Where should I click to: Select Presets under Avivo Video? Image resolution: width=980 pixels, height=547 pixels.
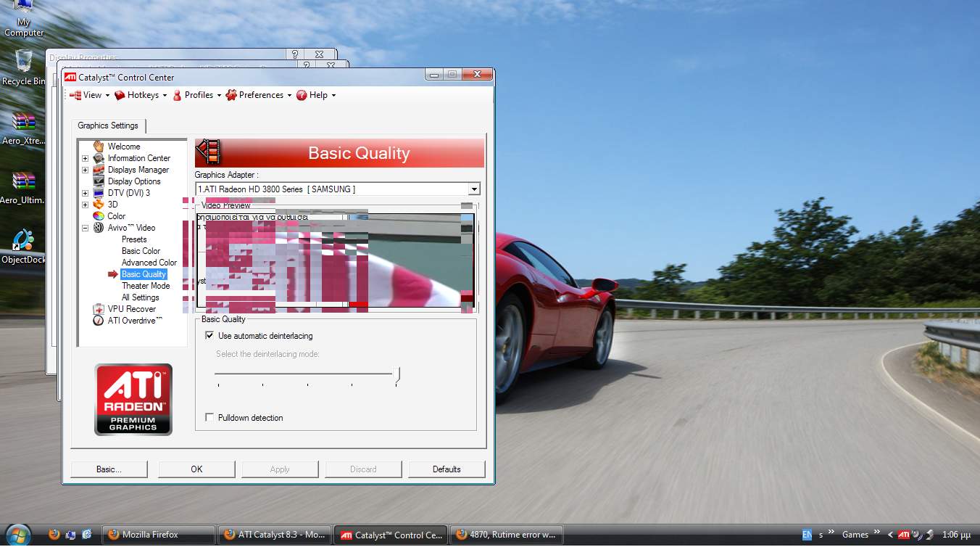click(x=134, y=239)
